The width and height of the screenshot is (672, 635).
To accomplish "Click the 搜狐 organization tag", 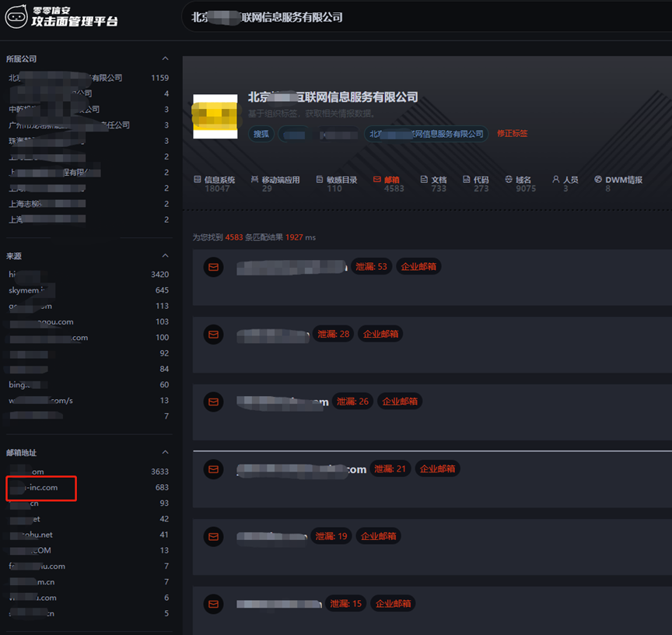I will tap(261, 134).
